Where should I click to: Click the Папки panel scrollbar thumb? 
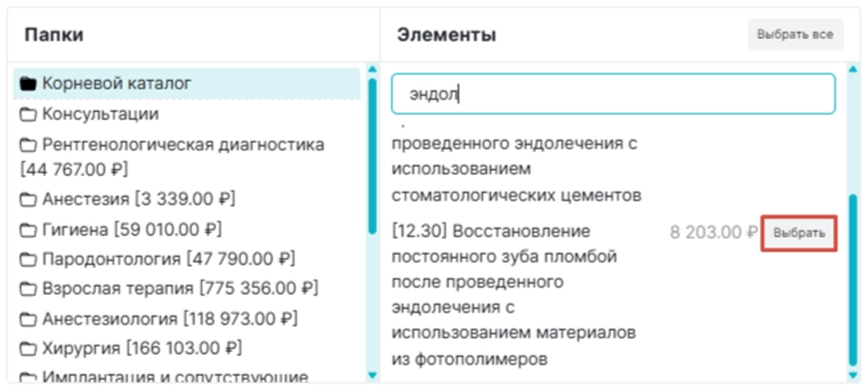click(x=372, y=156)
